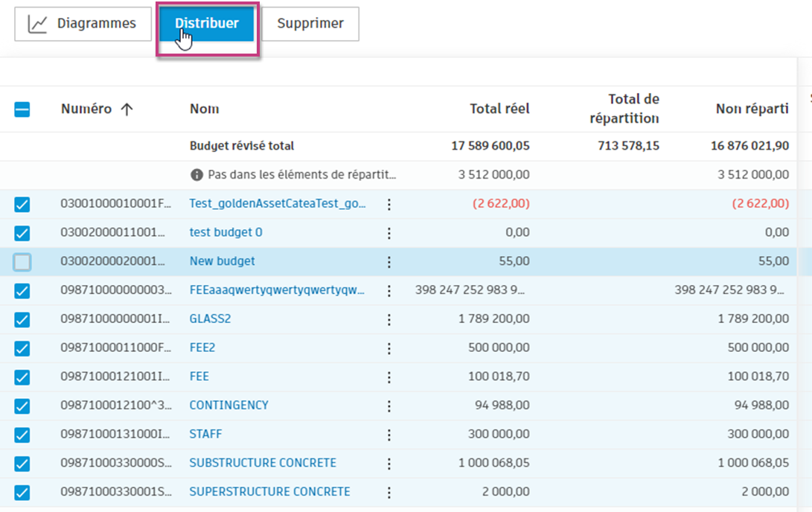
Task: Toggle the select-all header checkbox
Action: (22, 109)
